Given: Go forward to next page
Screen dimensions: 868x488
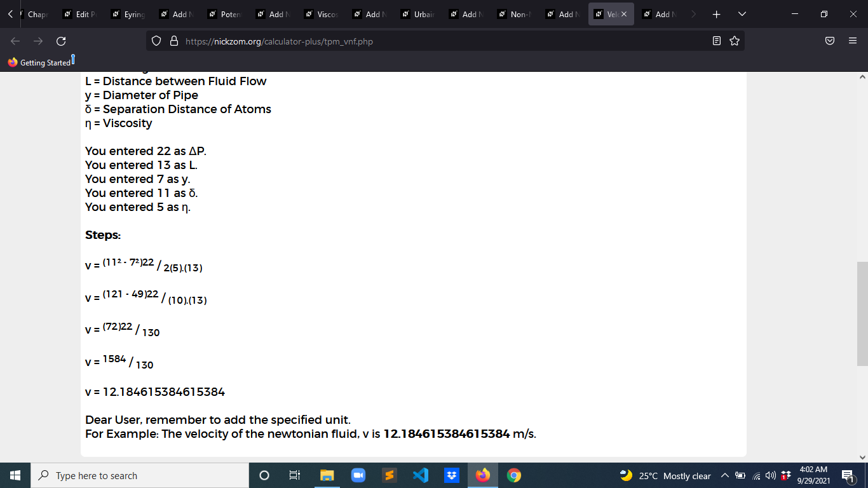Looking at the screenshot, I should point(37,41).
